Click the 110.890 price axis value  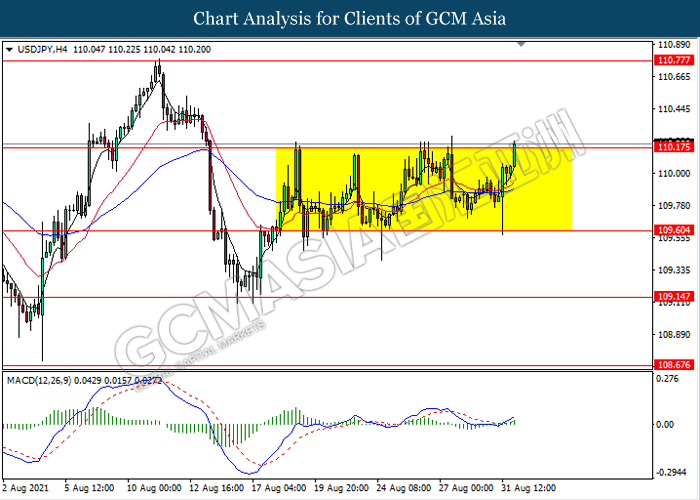[x=674, y=45]
